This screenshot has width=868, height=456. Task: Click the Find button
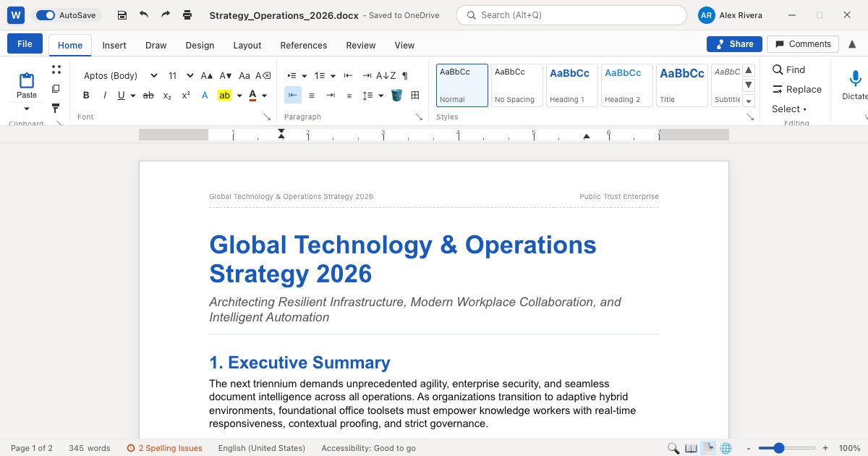coord(788,69)
